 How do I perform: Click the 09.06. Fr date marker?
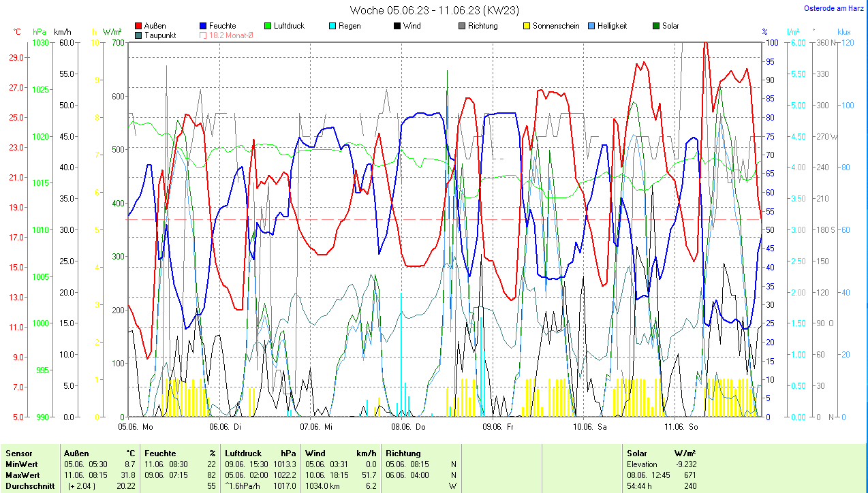tap(498, 427)
